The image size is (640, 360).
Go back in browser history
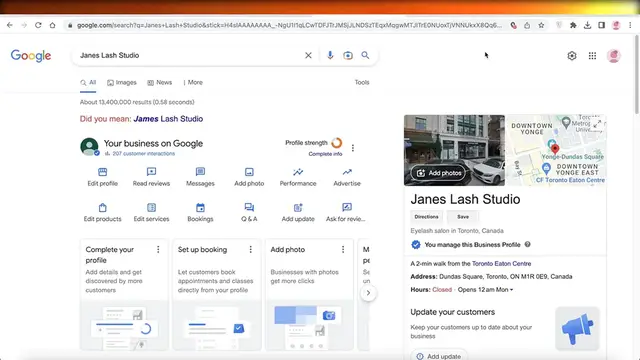10,25
